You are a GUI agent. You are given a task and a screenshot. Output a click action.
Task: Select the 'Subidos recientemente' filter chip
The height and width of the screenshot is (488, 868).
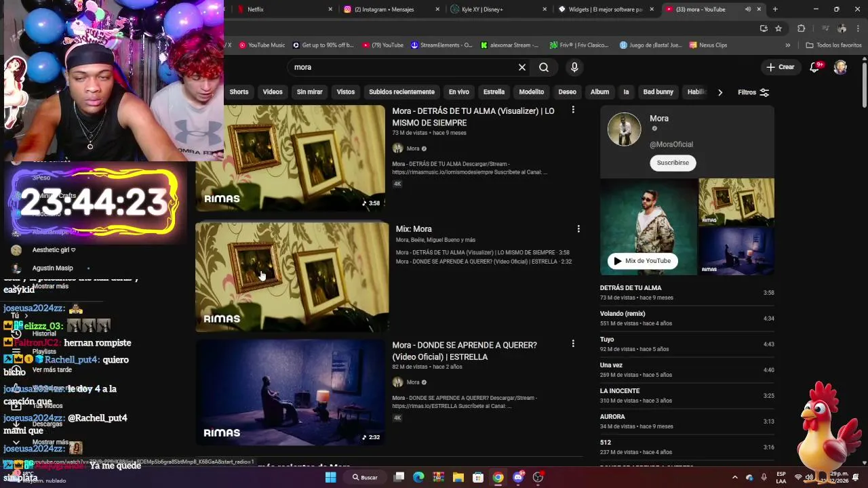click(401, 91)
